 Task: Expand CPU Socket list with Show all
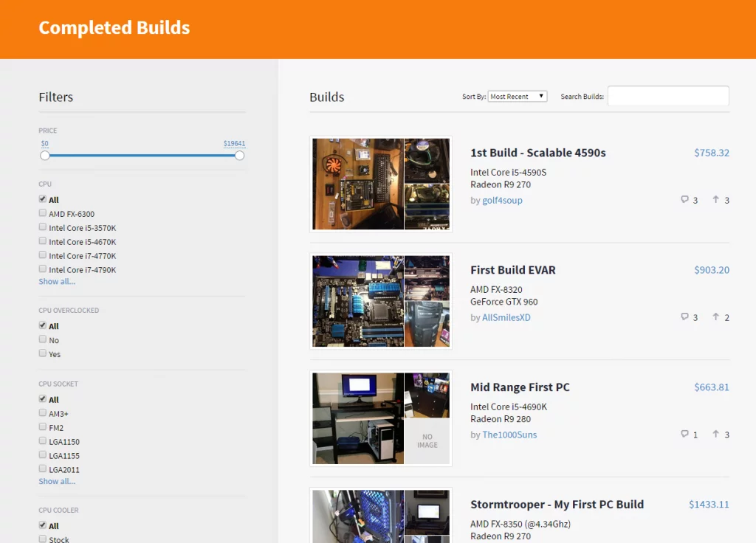57,482
